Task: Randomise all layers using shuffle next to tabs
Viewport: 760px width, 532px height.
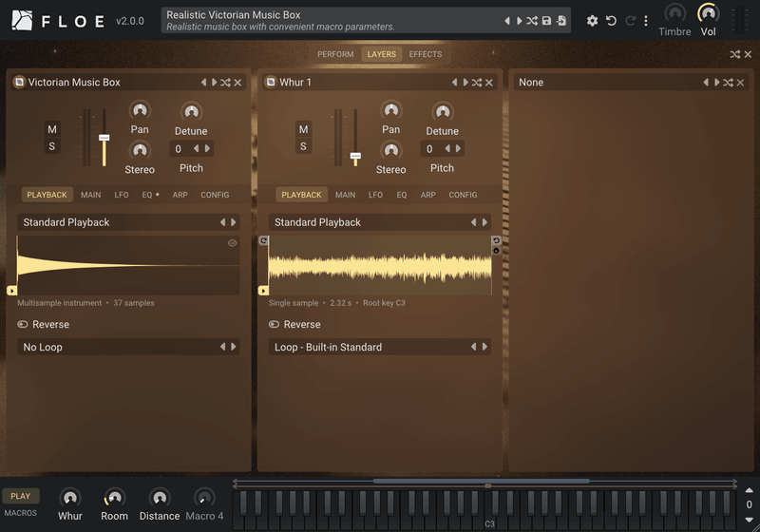Action: click(734, 54)
